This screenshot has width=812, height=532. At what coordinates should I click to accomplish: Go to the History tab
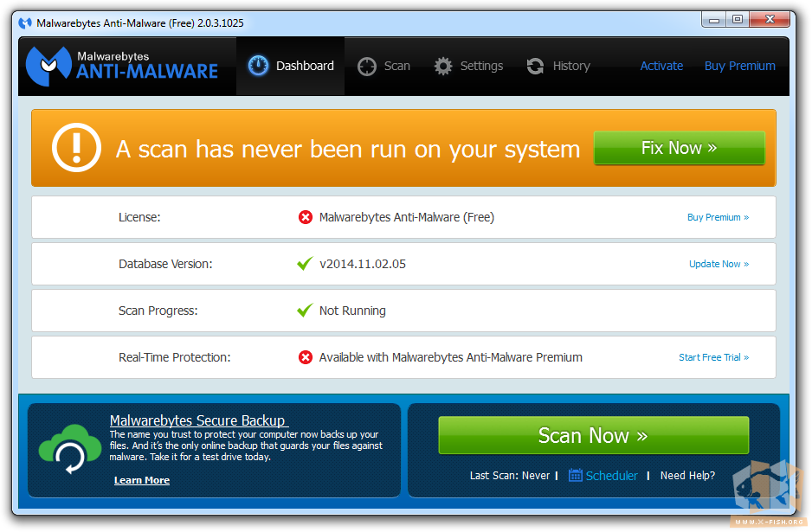click(x=558, y=66)
